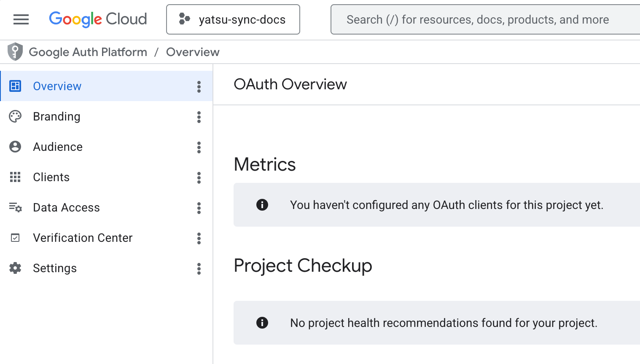The width and height of the screenshot is (640, 364).
Task: Select Overview in the sidebar
Action: coord(57,86)
